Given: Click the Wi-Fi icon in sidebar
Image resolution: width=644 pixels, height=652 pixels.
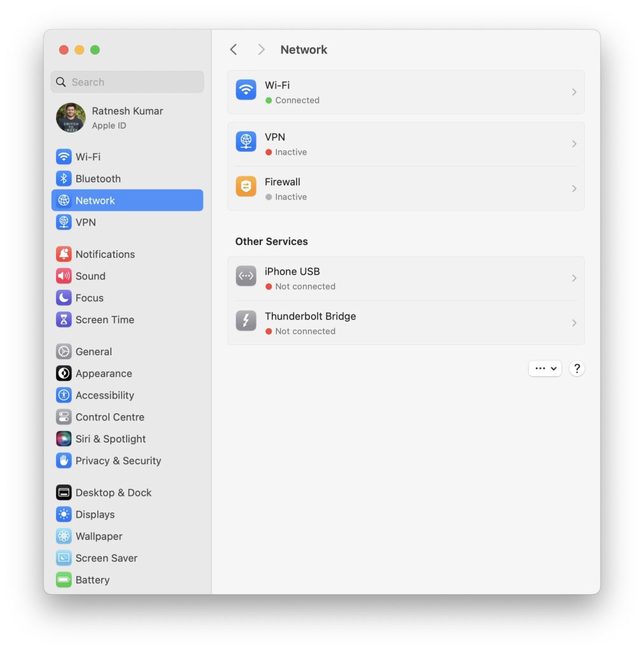Looking at the screenshot, I should click(64, 157).
